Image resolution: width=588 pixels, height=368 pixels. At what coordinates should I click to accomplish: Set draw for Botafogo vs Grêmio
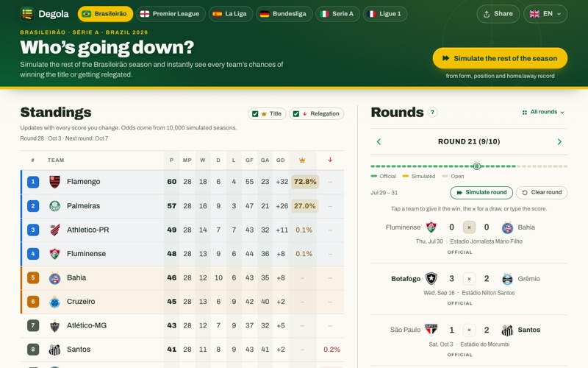(x=469, y=279)
